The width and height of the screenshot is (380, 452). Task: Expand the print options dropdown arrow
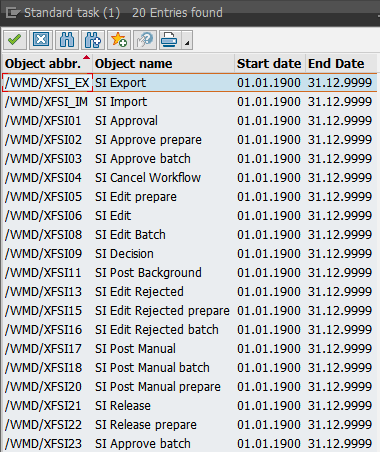[x=187, y=40]
